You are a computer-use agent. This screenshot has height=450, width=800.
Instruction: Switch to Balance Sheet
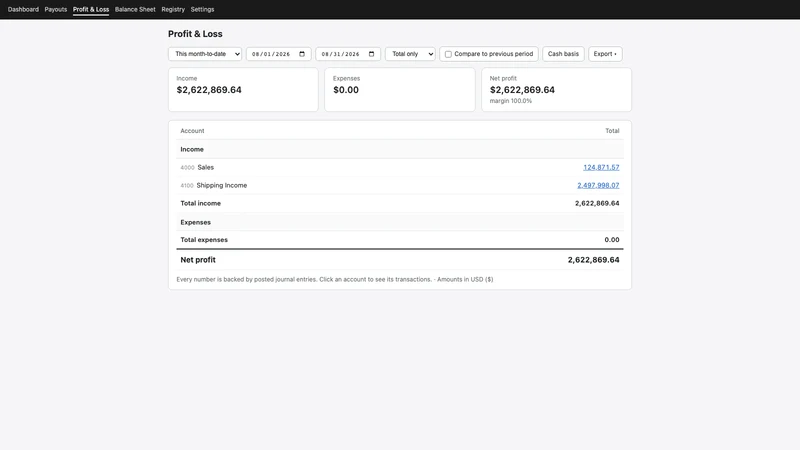click(135, 9)
